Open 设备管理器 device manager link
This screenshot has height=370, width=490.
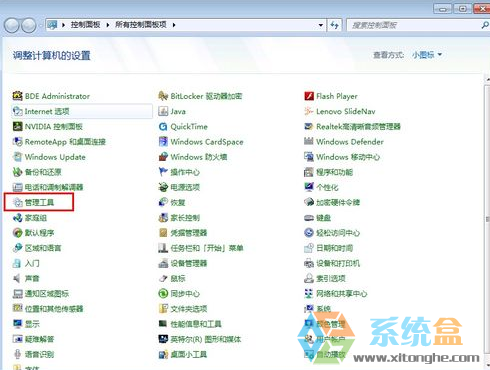point(189,263)
